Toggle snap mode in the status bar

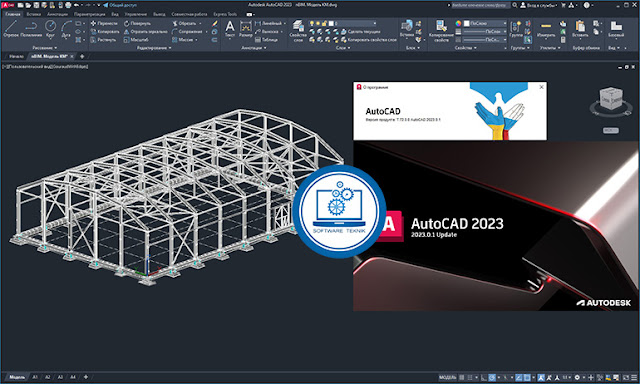click(470, 377)
